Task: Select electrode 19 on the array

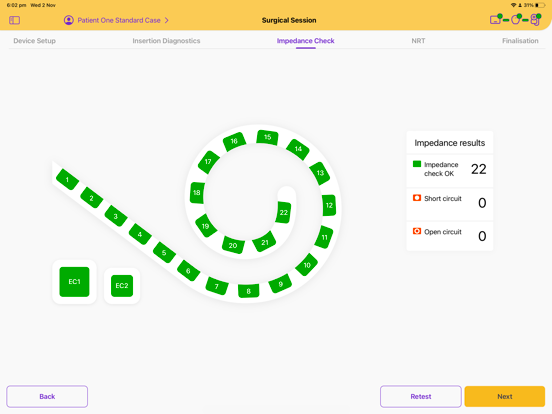Action: pyautogui.click(x=206, y=225)
